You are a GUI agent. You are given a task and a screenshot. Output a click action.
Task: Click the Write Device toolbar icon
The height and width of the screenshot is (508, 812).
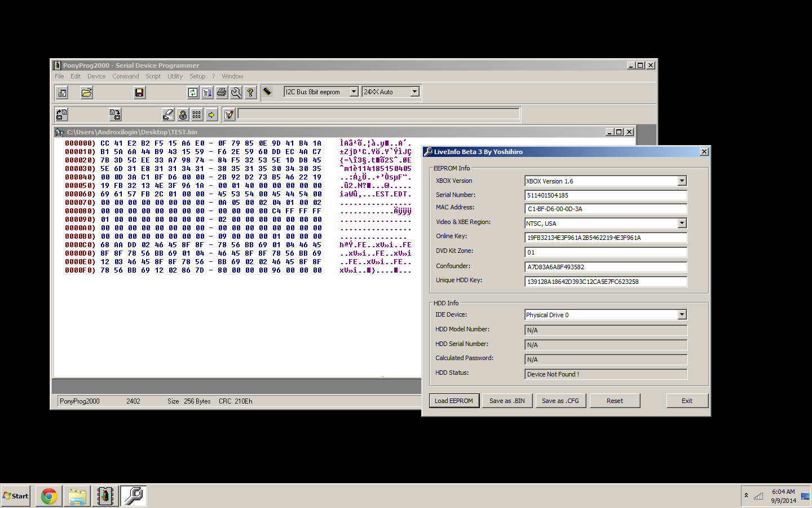(115, 115)
